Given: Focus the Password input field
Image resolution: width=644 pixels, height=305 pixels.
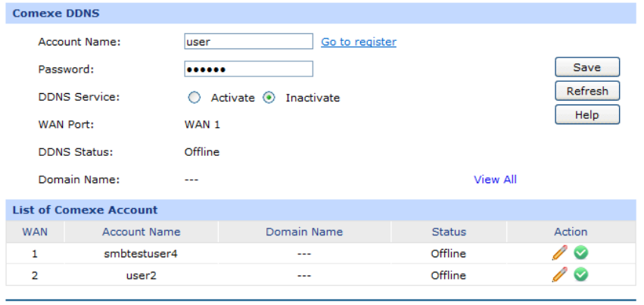Looking at the screenshot, I should click(248, 69).
